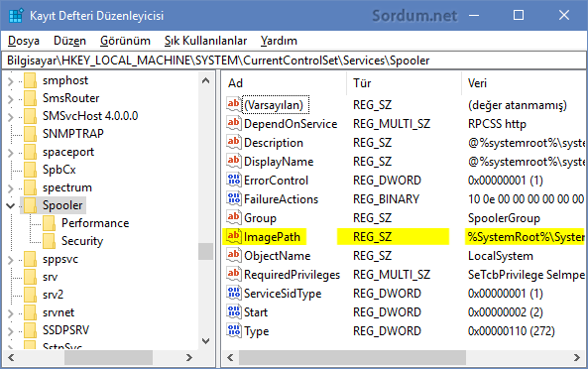This screenshot has height=369, width=588.
Task: Click the string icon of (Varsayılan) value
Action: (233, 104)
